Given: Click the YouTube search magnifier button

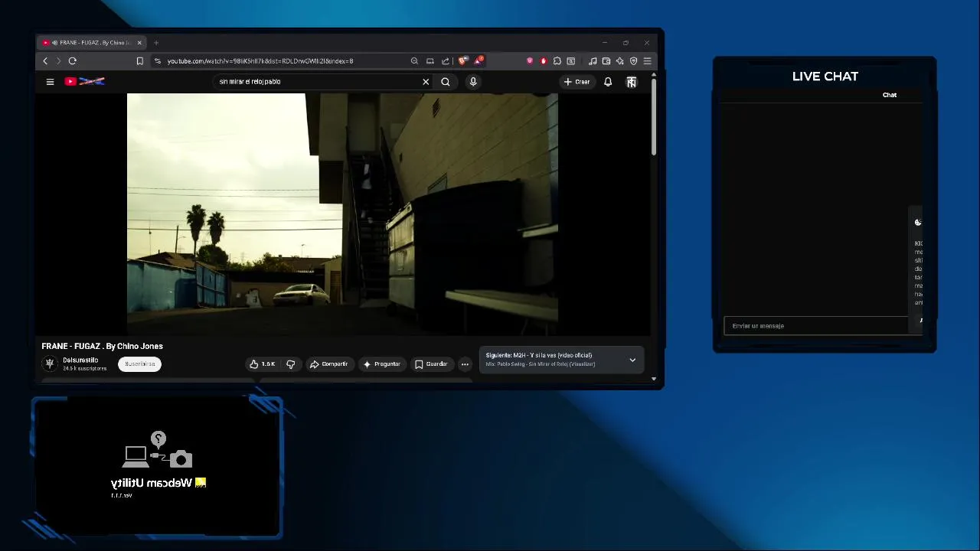Looking at the screenshot, I should coord(446,82).
